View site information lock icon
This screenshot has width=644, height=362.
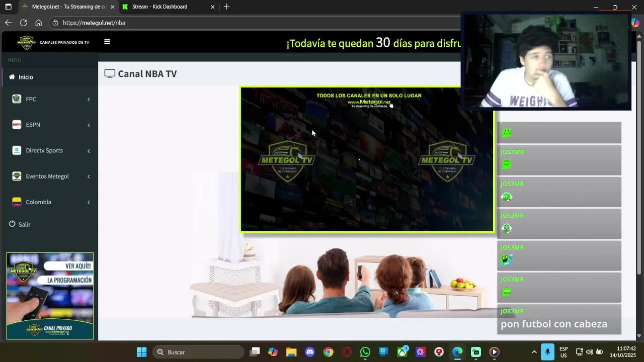55,23
